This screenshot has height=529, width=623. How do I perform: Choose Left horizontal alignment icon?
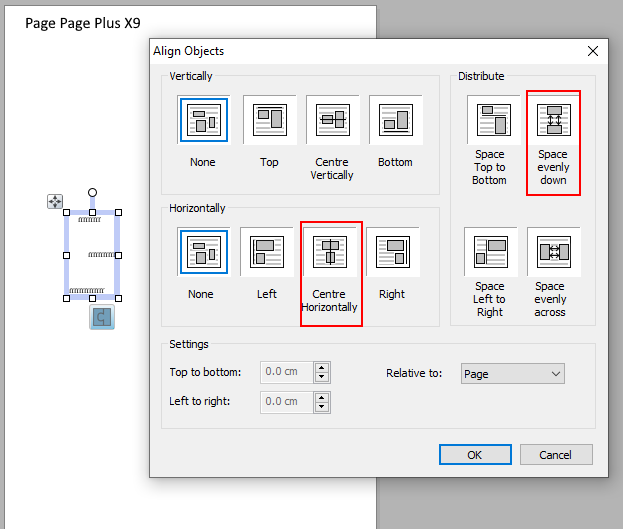point(267,252)
